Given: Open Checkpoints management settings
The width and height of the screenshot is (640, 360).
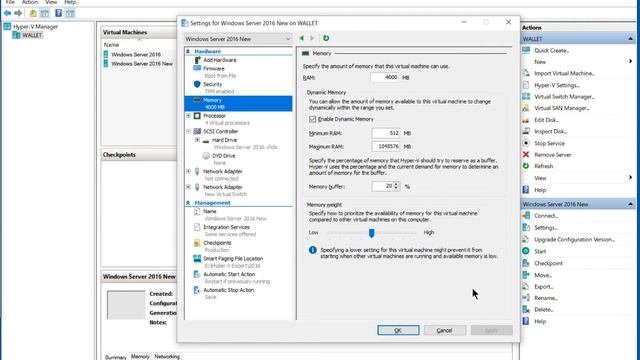Looking at the screenshot, I should [x=217, y=243].
